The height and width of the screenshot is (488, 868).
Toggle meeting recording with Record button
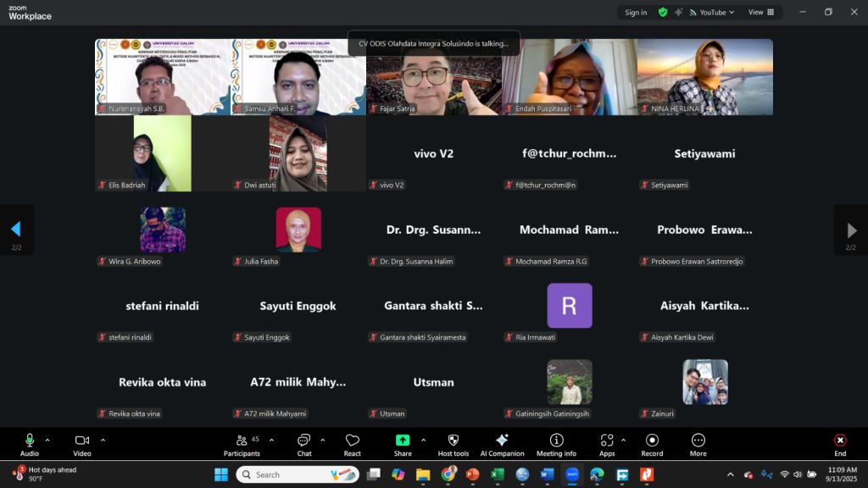652,444
